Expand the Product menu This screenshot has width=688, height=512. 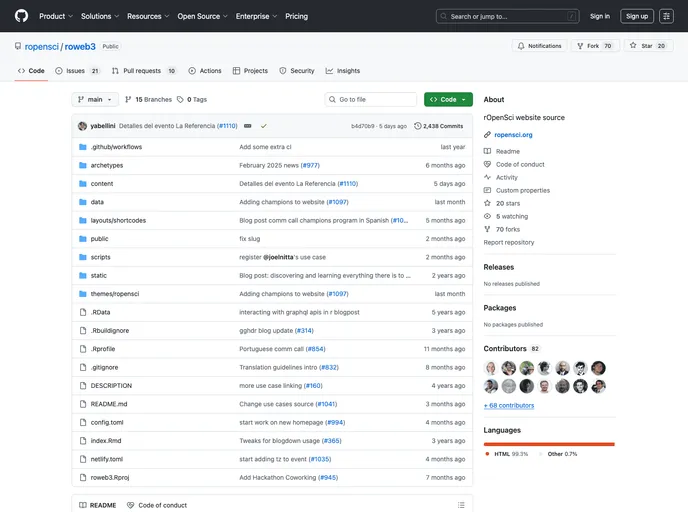click(56, 16)
